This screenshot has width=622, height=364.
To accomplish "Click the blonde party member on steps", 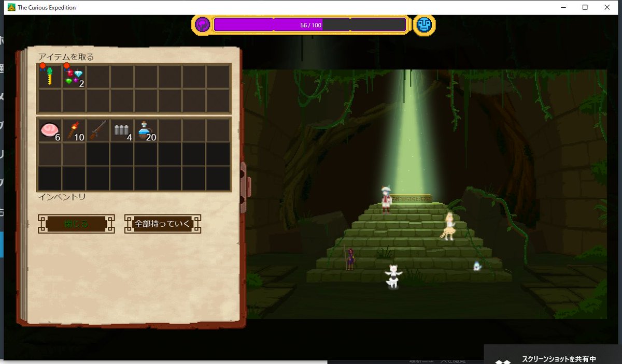I will click(448, 226).
